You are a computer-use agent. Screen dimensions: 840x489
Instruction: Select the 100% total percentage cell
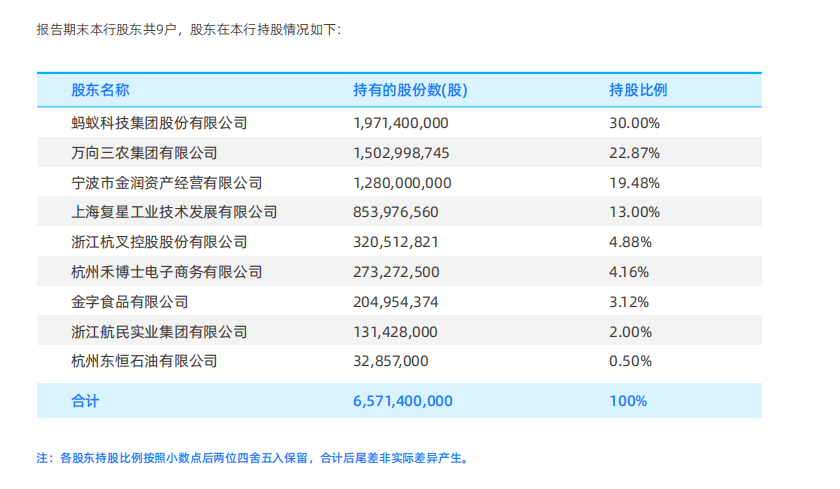(628, 401)
